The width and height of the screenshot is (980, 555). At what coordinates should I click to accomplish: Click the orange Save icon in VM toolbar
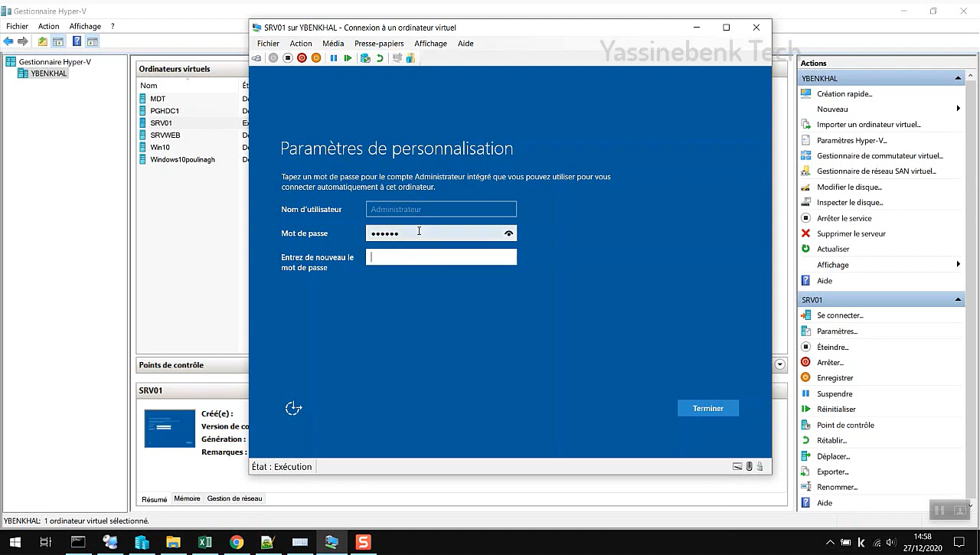pyautogui.click(x=315, y=58)
